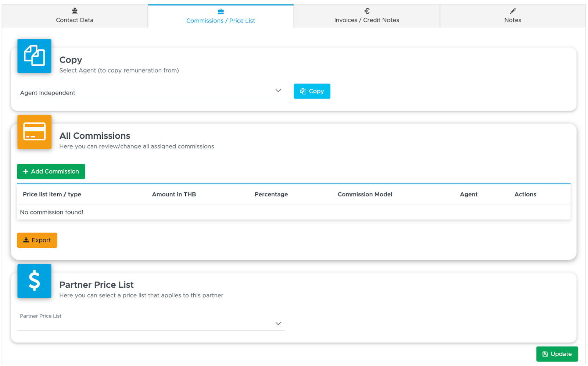This screenshot has width=588, height=366.
Task: Click the blue Copy section icon
Action: [34, 56]
